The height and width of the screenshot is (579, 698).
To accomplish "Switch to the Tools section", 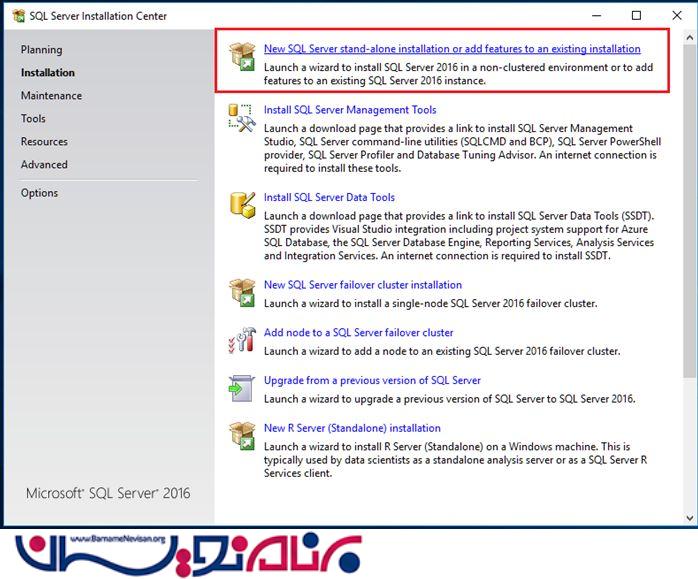I will [33, 118].
